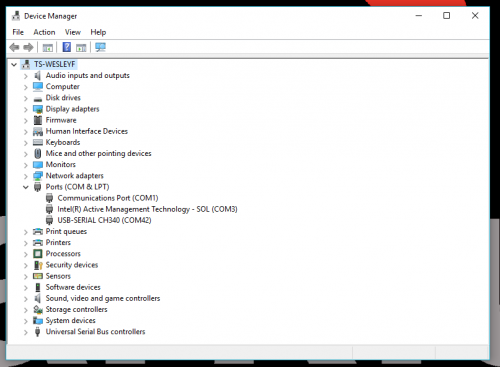Click the Firmware chip icon
The height and width of the screenshot is (367, 500).
[38, 120]
